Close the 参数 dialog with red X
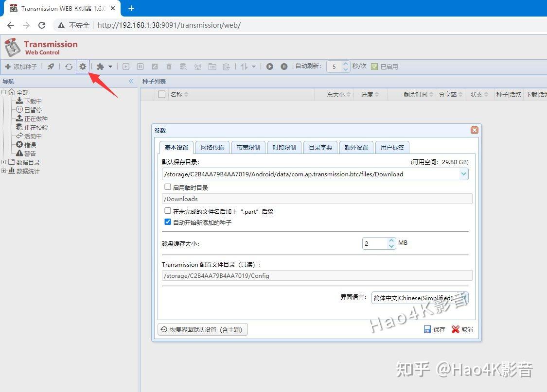Image resolution: width=547 pixels, height=392 pixels. point(475,130)
